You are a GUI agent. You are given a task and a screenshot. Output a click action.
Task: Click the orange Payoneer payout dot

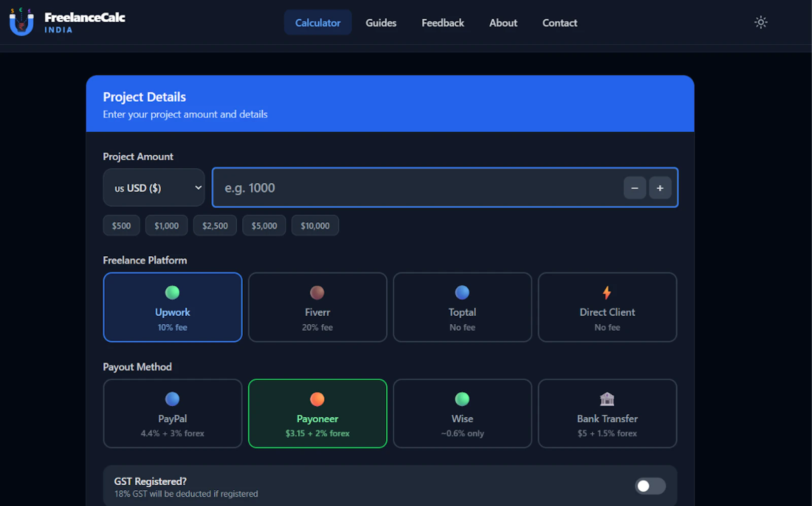(317, 399)
